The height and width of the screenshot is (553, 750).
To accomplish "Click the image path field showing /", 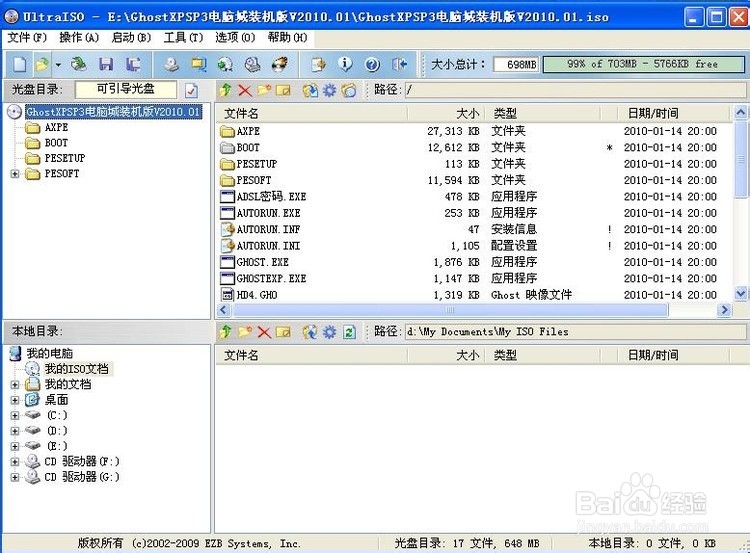I will point(576,90).
